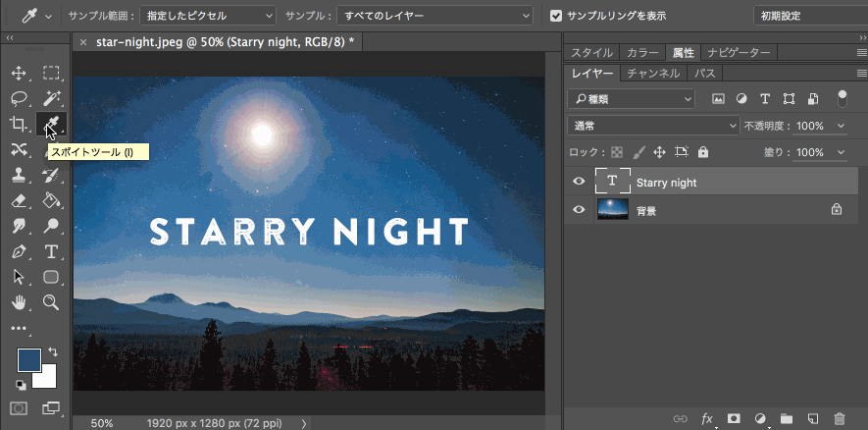Switch to スタイル tab
Viewport: 868px width, 430px height.
[x=591, y=53]
